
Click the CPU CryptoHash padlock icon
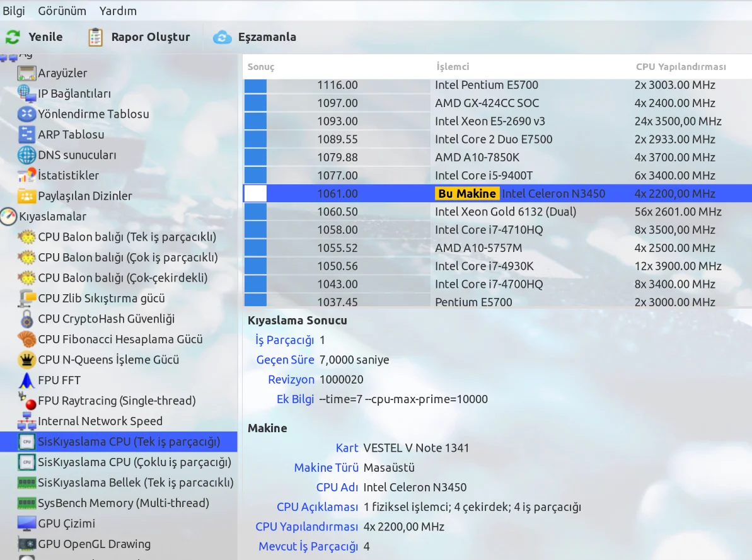pyautogui.click(x=27, y=319)
